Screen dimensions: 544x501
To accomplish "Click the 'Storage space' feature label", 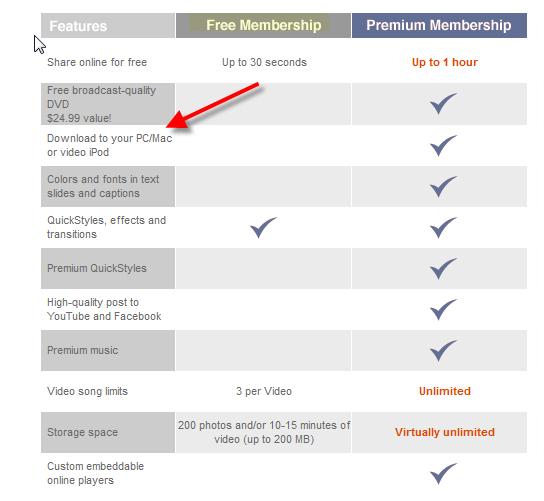I will pos(83,432).
